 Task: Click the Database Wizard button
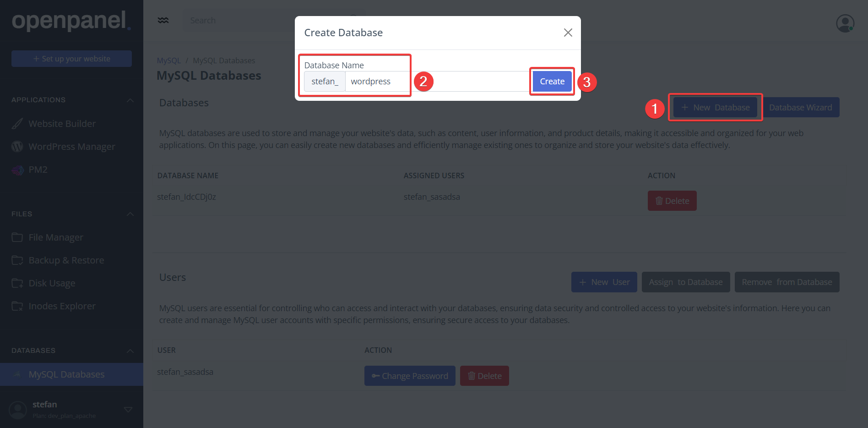(800, 108)
